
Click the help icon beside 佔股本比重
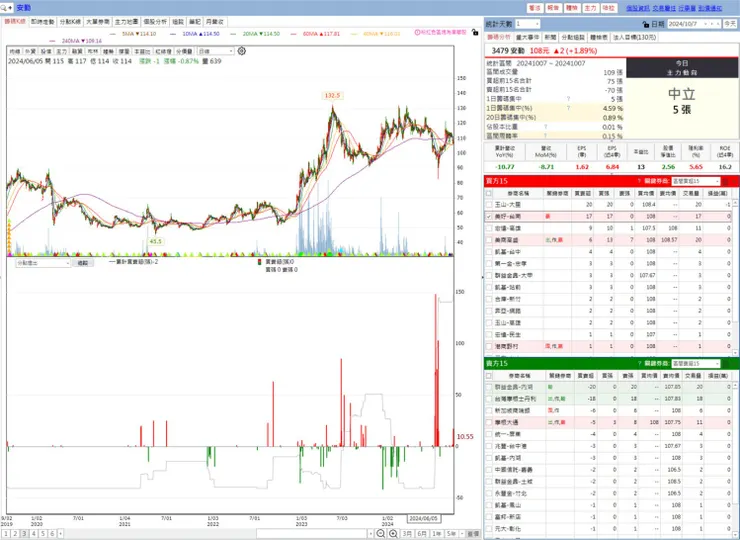pos(546,127)
